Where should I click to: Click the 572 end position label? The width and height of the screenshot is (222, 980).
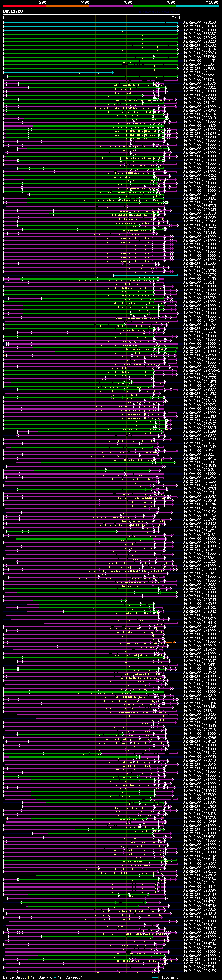coord(175,17)
